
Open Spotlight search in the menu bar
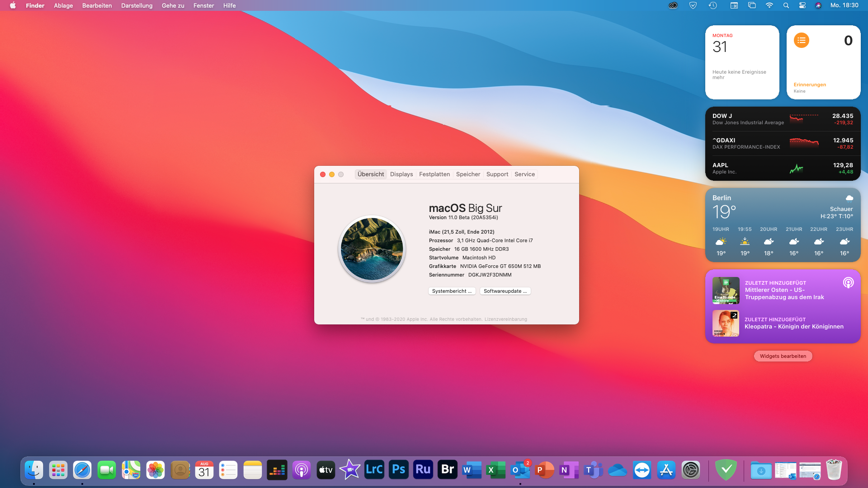786,5
